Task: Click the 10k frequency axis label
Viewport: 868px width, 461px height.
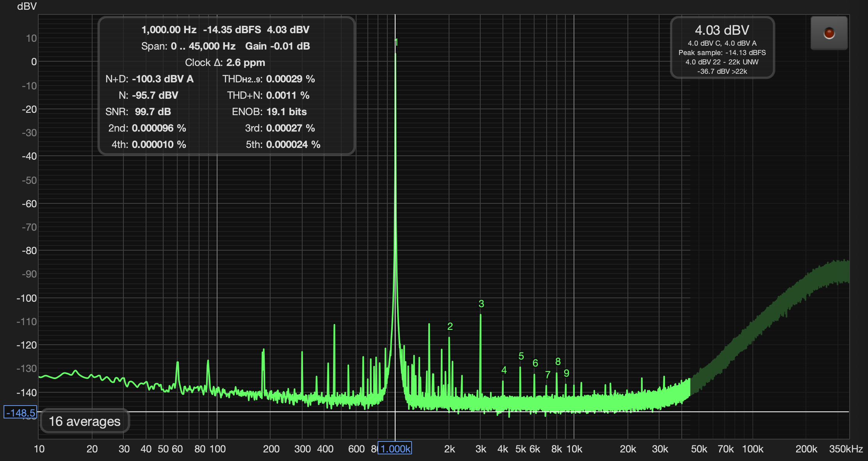Action: 574,449
